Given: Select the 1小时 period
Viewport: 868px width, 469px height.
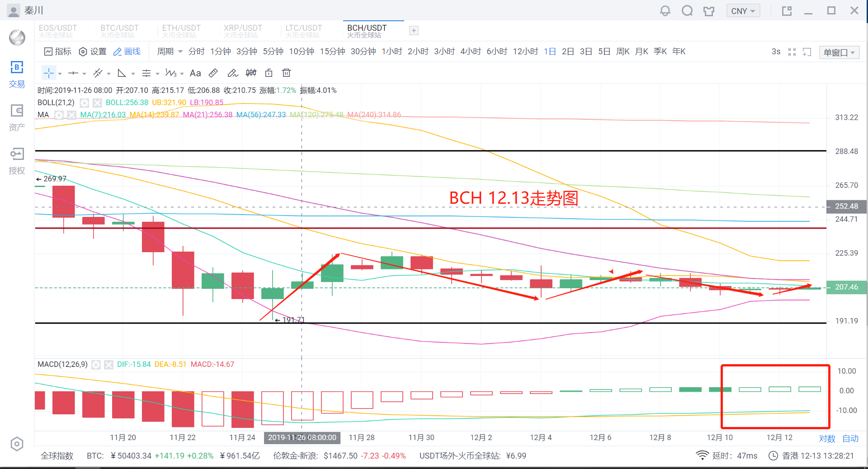Looking at the screenshot, I should tap(392, 52).
